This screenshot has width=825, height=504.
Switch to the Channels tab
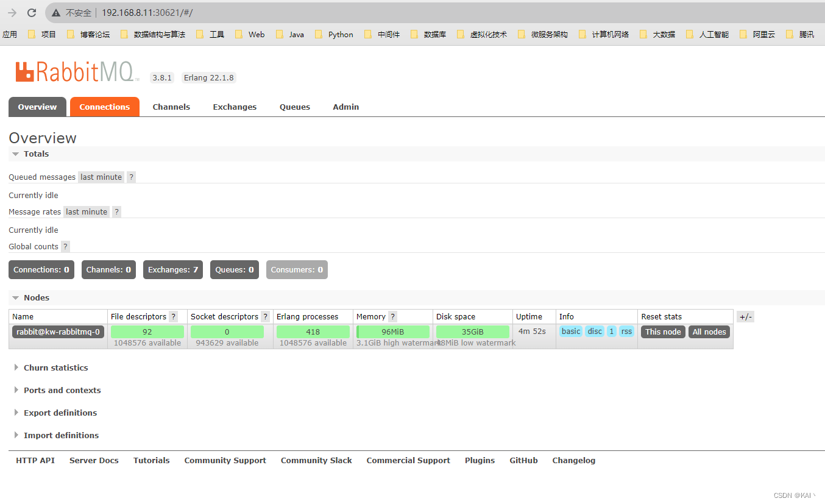[171, 107]
